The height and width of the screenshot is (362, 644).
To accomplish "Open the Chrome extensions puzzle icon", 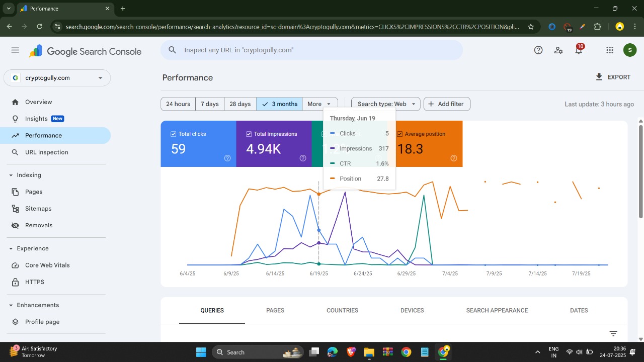I will (598, 27).
